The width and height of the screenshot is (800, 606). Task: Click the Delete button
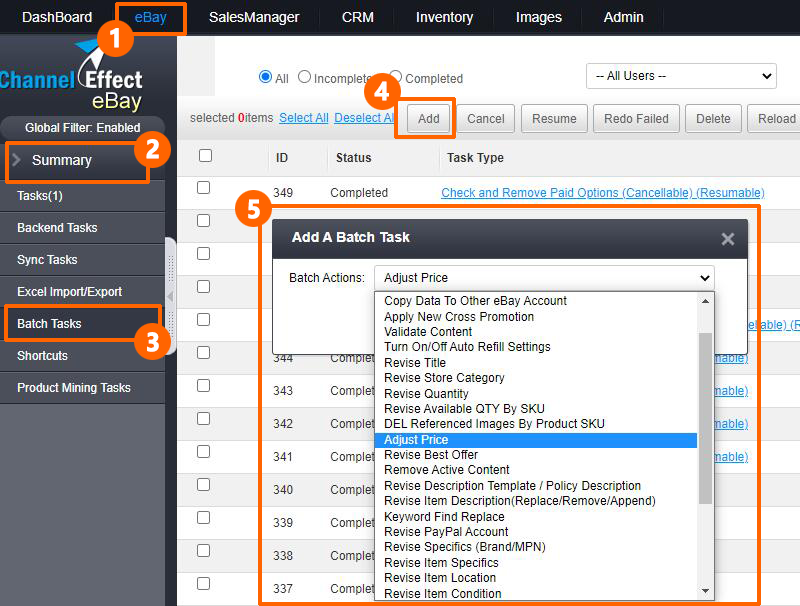pos(713,118)
